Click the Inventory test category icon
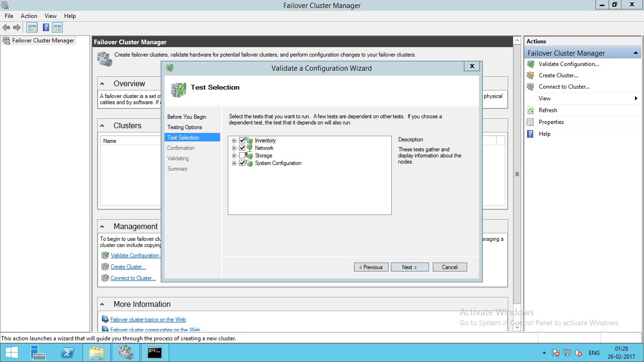Image resolution: width=644 pixels, height=362 pixels. [249, 140]
